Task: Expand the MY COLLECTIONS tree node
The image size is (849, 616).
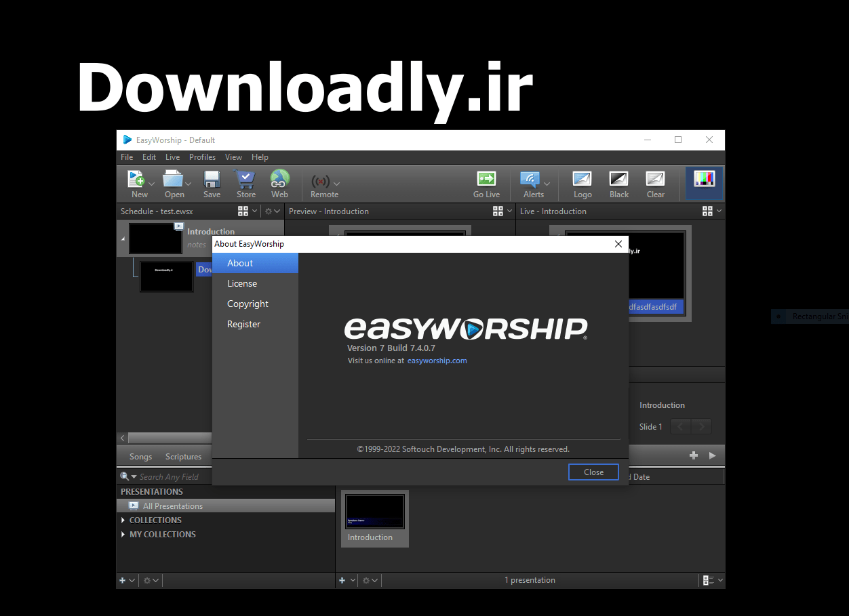Action: pyautogui.click(x=123, y=535)
